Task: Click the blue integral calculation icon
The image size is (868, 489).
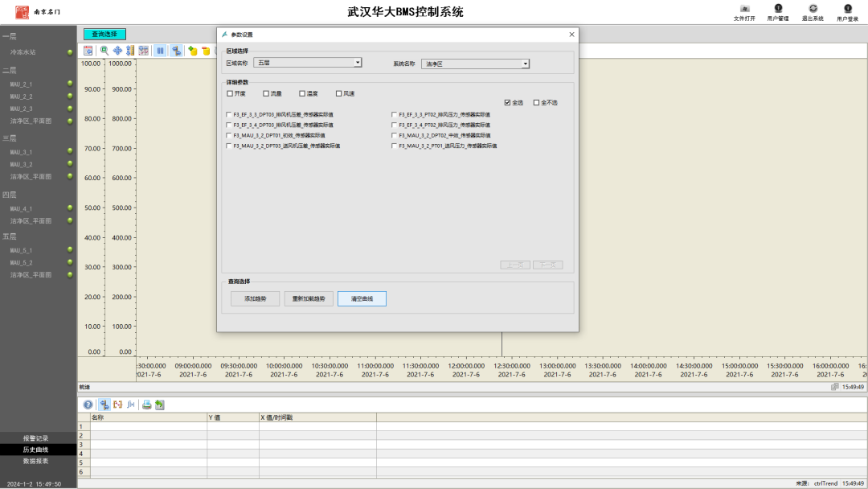Action: point(131,405)
